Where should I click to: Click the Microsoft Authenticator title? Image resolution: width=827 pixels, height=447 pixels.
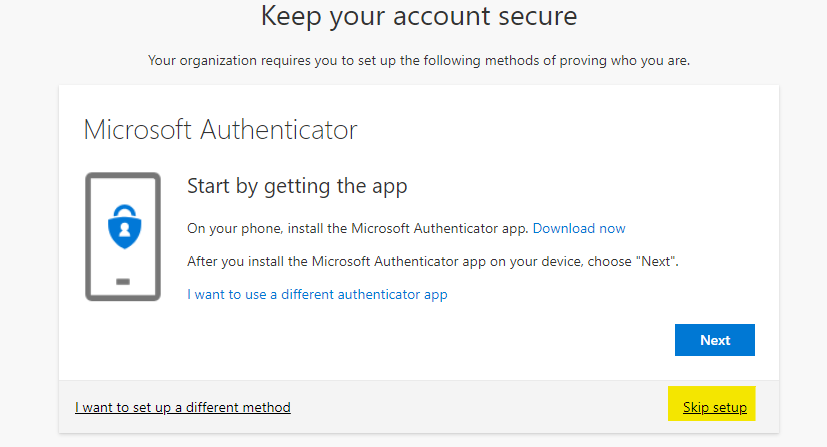point(220,130)
